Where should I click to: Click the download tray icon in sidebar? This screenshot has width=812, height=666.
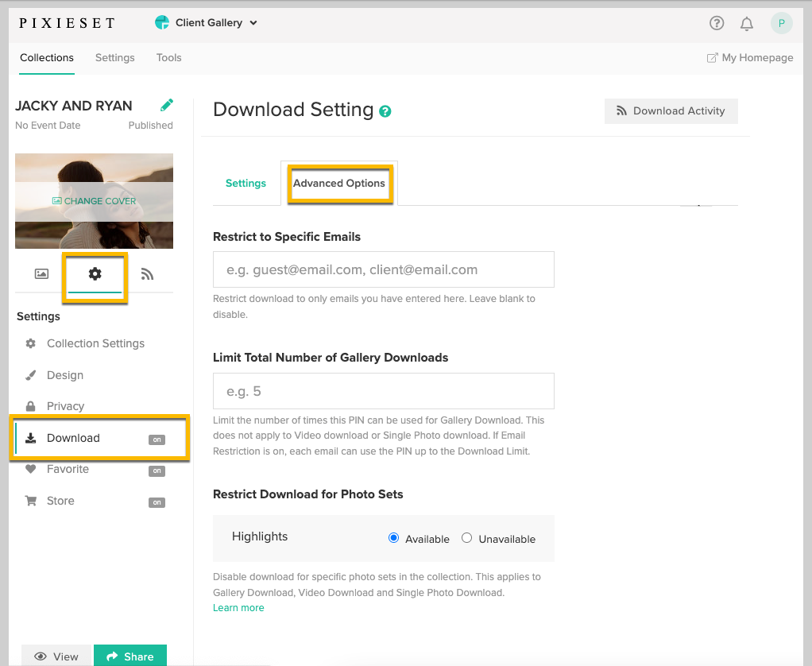(31, 438)
